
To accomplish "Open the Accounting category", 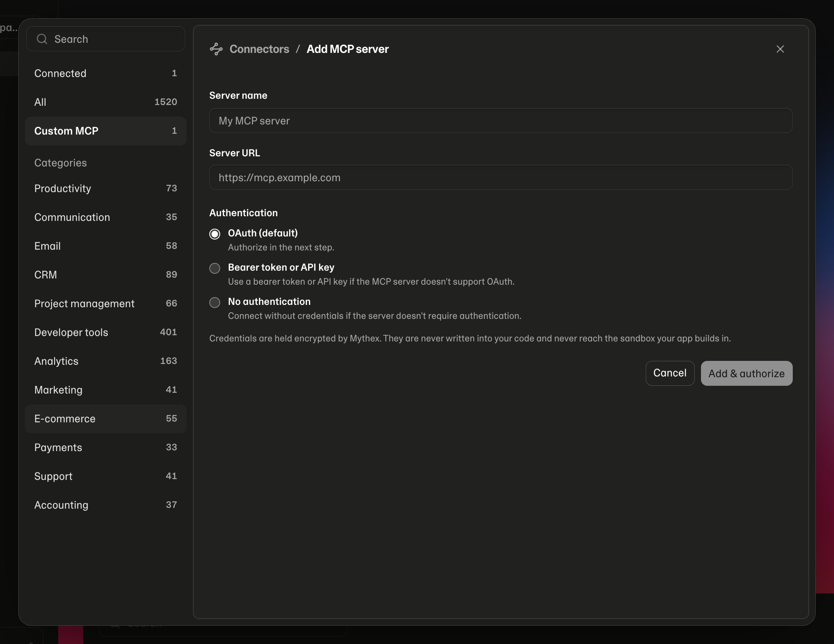I will 105,505.
